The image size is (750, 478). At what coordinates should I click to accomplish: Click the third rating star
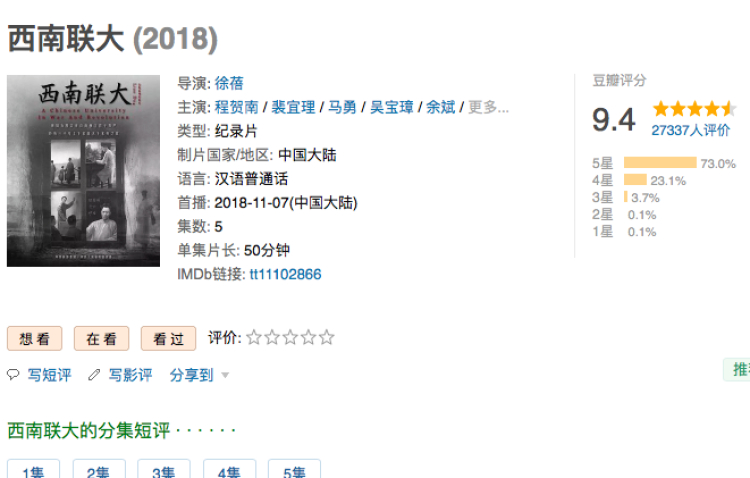[290, 338]
